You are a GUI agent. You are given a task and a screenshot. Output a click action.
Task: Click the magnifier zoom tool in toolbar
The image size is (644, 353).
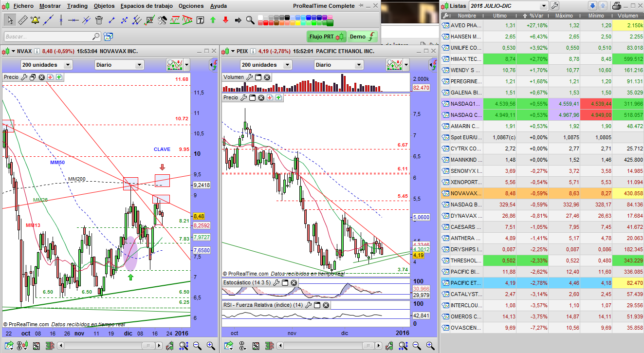250,20
